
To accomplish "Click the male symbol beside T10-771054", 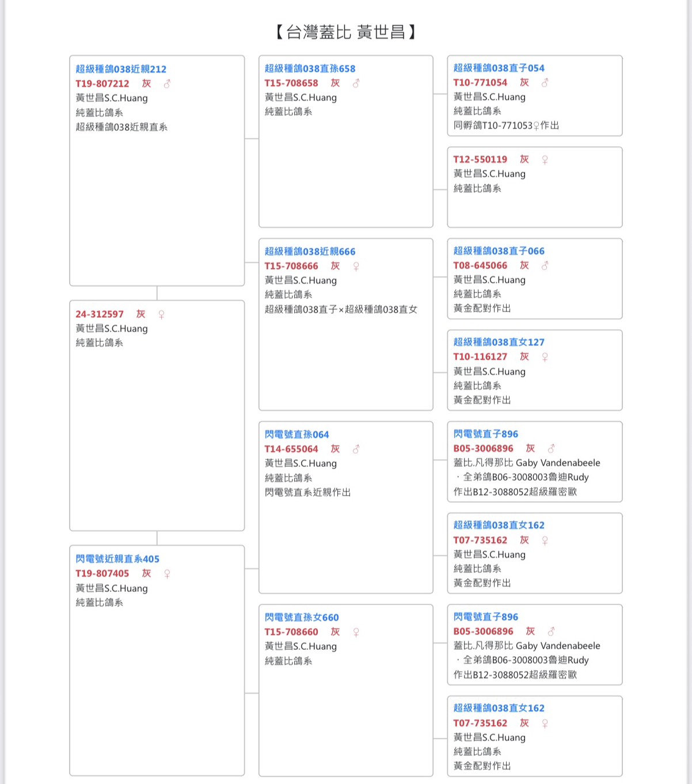I will pyautogui.click(x=545, y=83).
